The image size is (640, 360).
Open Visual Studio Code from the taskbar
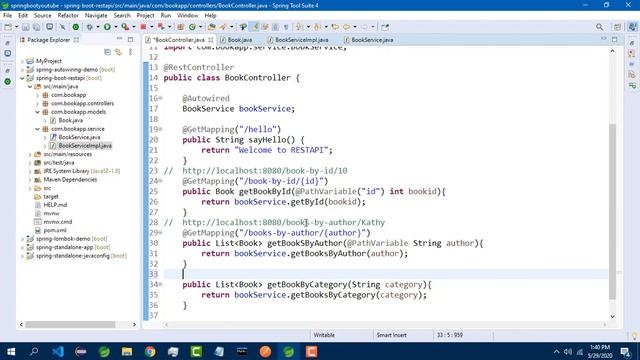tap(58, 351)
